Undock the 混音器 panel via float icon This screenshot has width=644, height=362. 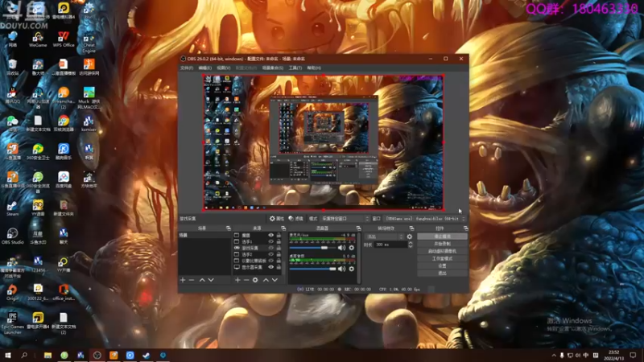(x=358, y=228)
